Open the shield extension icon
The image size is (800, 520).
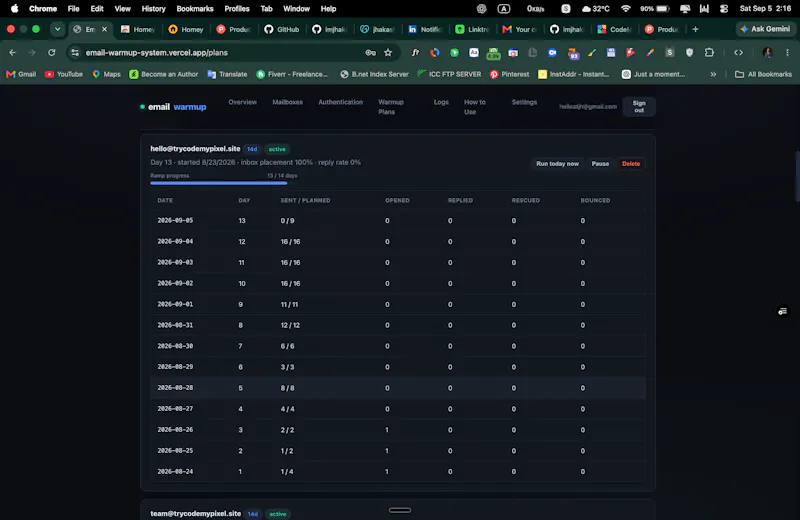(689, 53)
